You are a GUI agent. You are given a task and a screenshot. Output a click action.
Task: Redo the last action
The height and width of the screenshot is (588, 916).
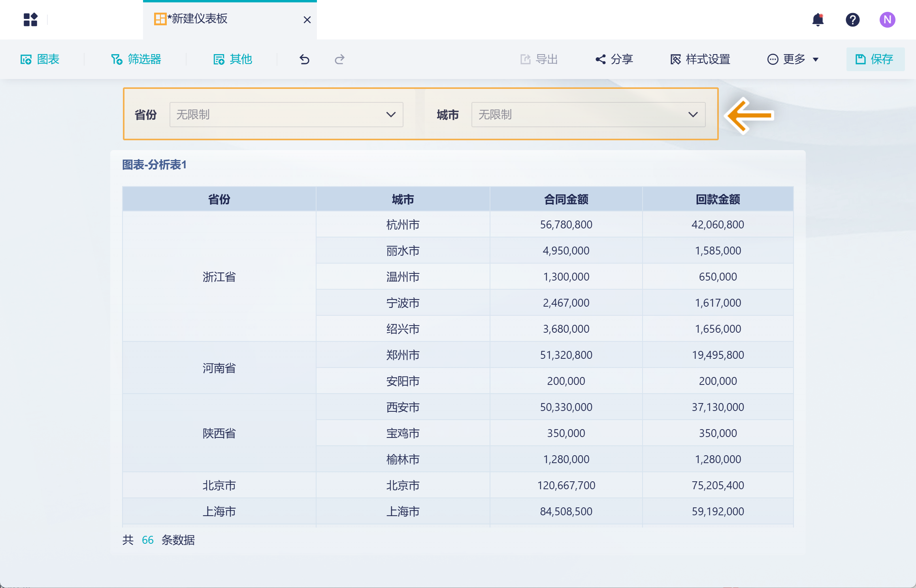pyautogui.click(x=339, y=59)
